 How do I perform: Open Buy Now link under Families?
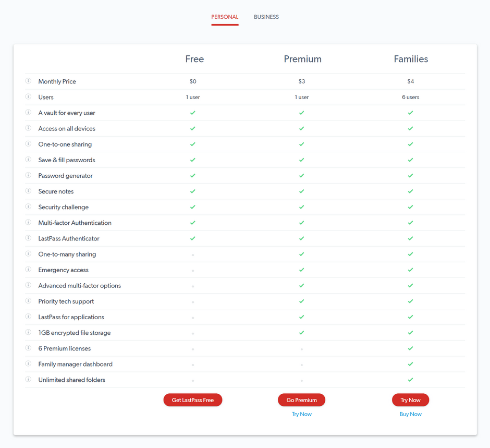tap(411, 414)
